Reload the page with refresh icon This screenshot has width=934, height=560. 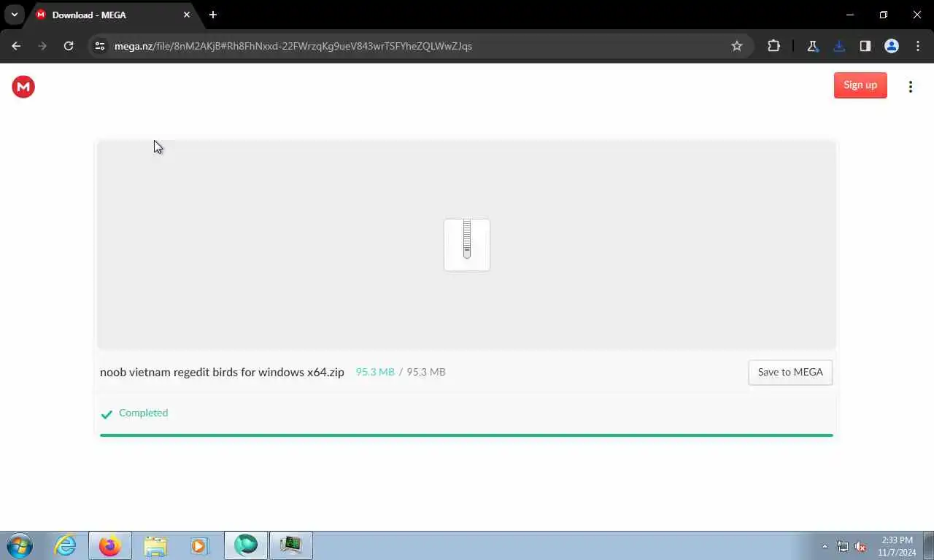[x=69, y=46]
